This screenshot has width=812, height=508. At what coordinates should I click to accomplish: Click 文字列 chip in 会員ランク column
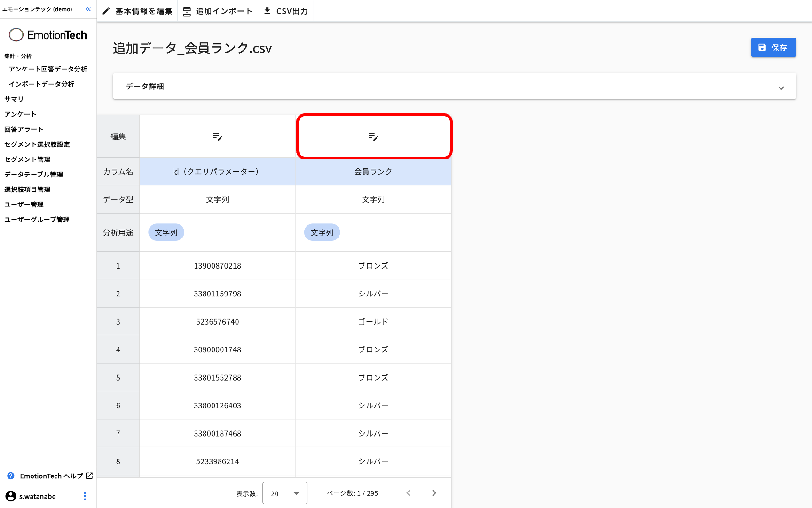(322, 232)
